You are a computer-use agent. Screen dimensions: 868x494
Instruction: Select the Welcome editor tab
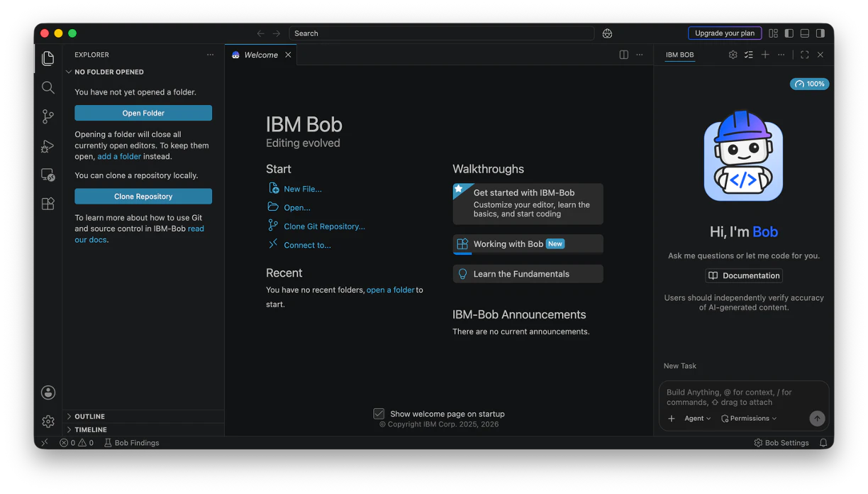[x=261, y=55]
